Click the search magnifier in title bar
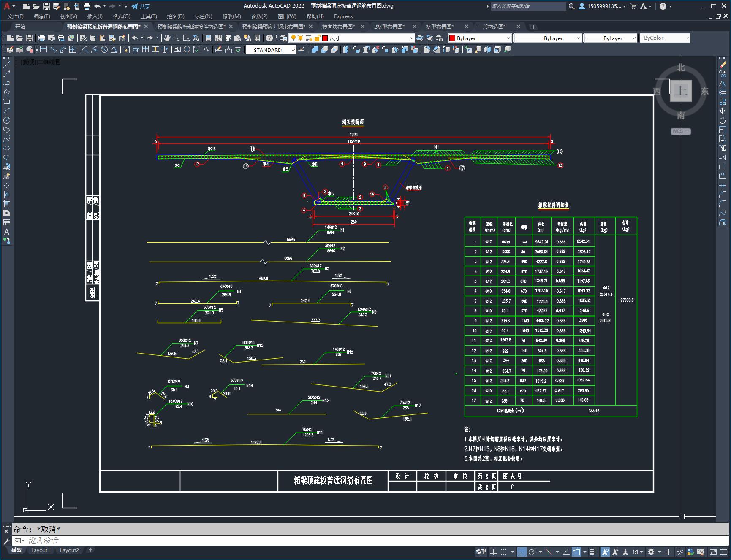This screenshot has width=731, height=560. tap(572, 6)
